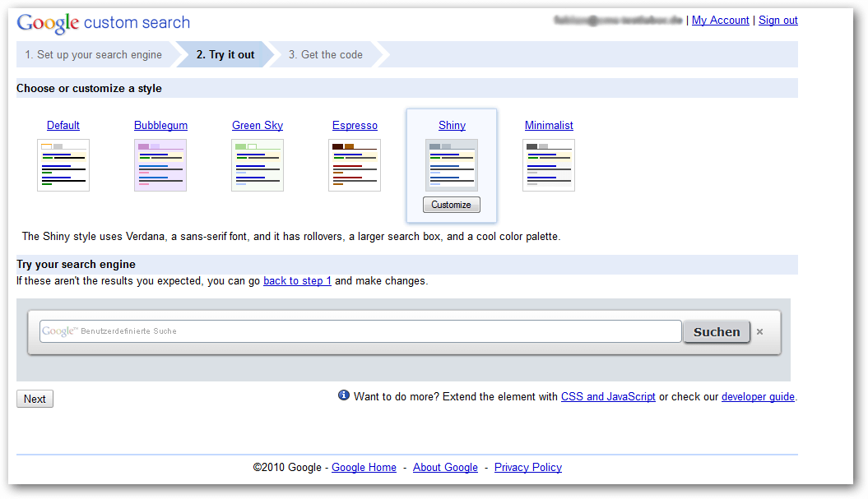Image resolution: width=868 pixels, height=499 pixels.
Task: Select the Shiny style thumbnail
Action: tap(452, 165)
